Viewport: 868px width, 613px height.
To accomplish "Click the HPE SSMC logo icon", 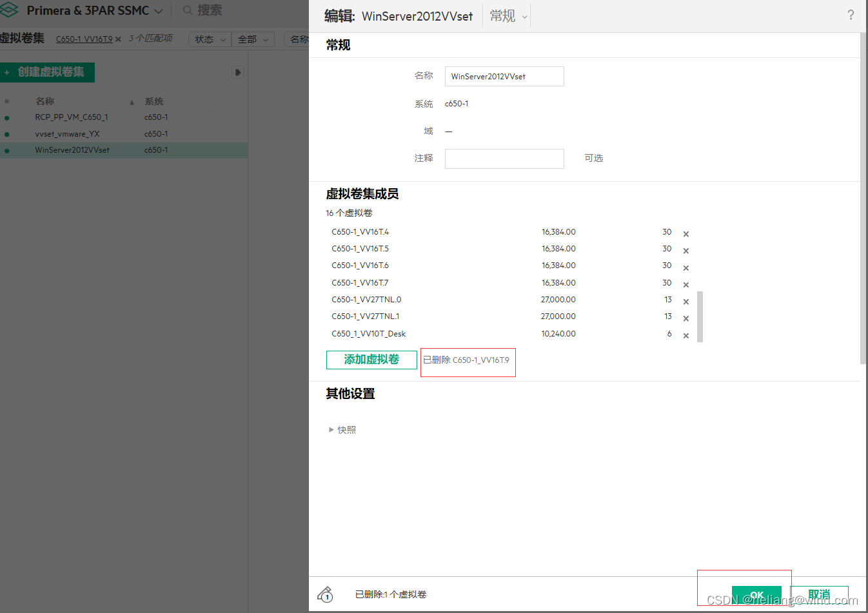I will click(x=8, y=10).
